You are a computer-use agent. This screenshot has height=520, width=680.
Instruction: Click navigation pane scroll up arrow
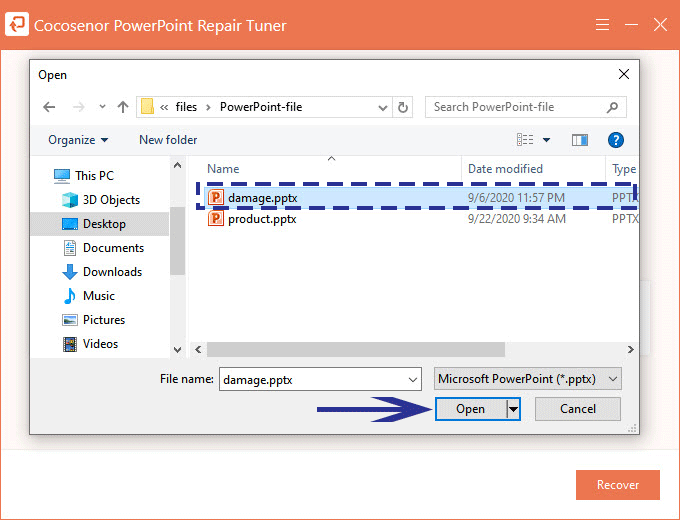pos(177,165)
